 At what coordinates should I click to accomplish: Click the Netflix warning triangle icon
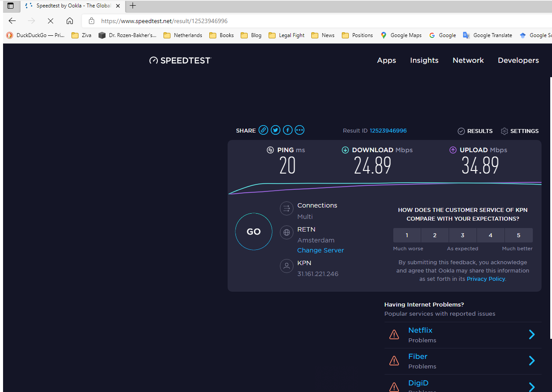click(394, 334)
